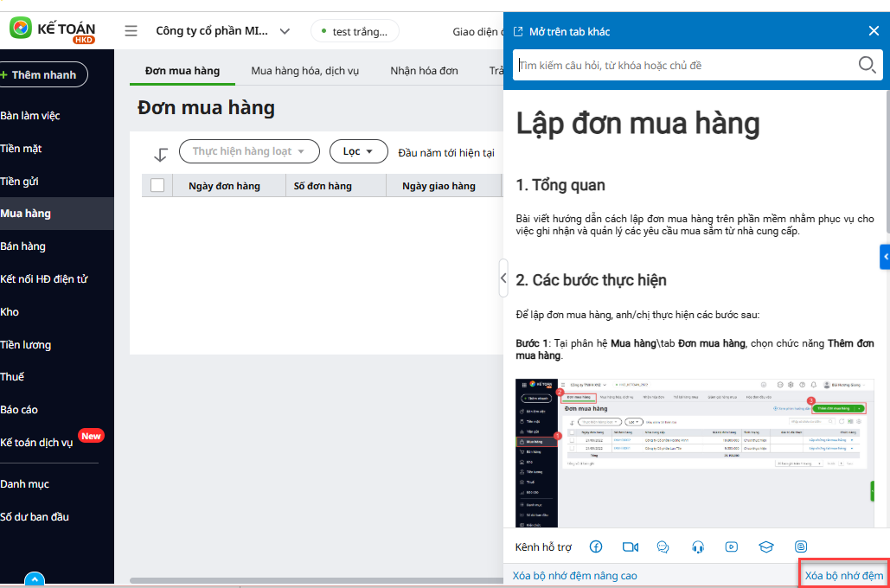Open the YouTube video support icon
This screenshot has width=890, height=588.
click(x=732, y=546)
